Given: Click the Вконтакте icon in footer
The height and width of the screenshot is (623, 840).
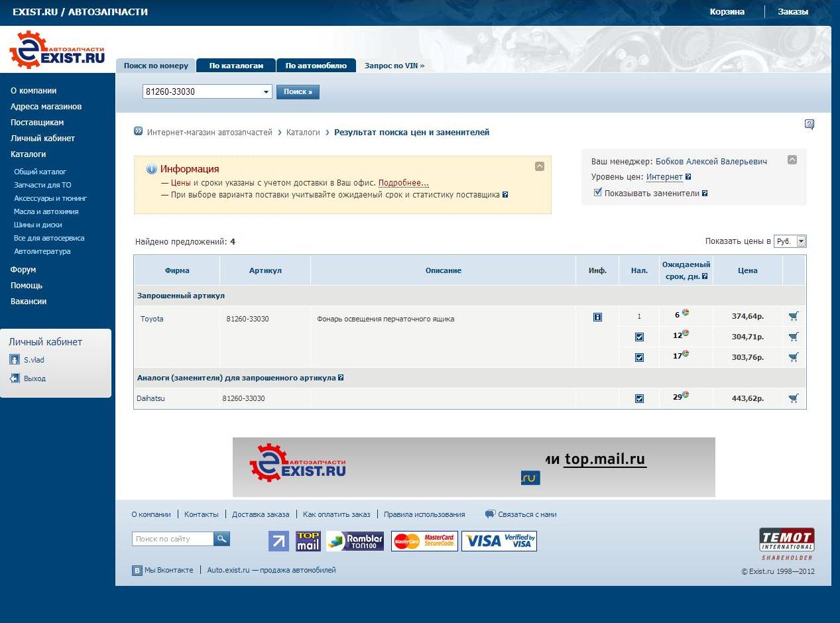Looking at the screenshot, I should click(137, 571).
